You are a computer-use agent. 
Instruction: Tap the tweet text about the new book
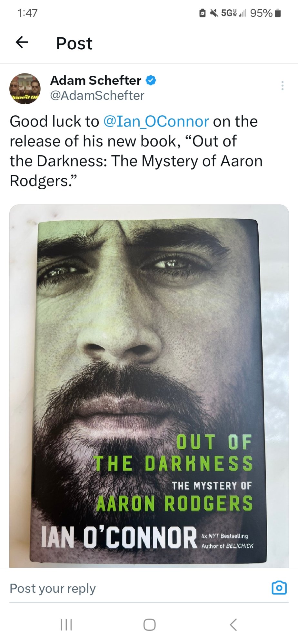(x=136, y=151)
